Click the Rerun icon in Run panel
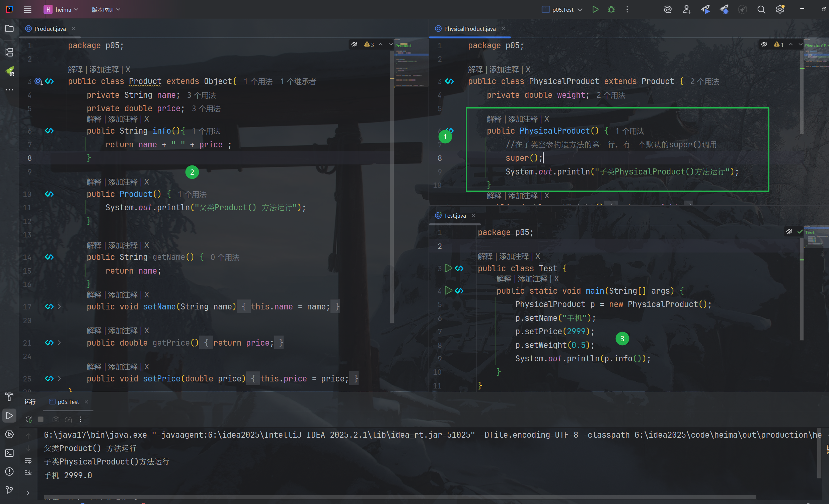Viewport: 829px width, 504px height. [x=28, y=420]
